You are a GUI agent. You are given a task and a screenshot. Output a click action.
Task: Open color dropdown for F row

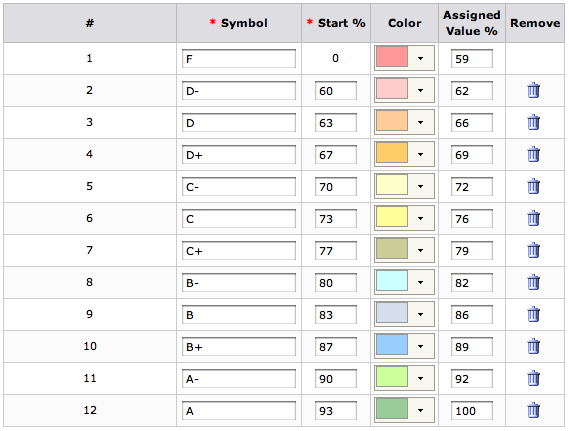point(421,58)
